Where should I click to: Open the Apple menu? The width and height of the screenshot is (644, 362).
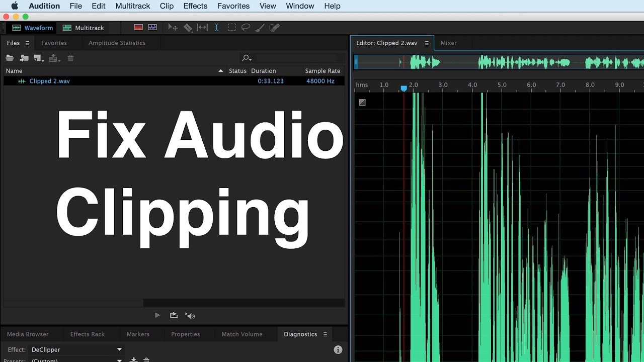(15, 6)
